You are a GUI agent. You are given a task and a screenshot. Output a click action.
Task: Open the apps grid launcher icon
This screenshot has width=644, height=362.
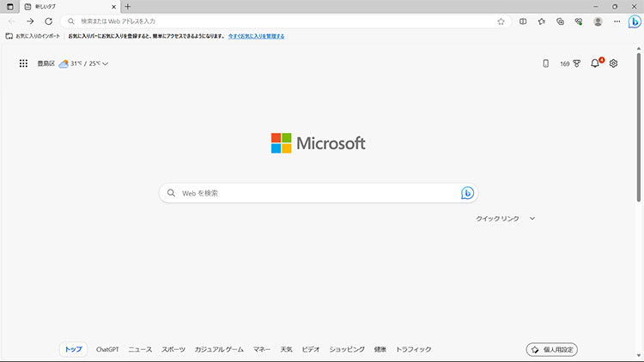[23, 63]
